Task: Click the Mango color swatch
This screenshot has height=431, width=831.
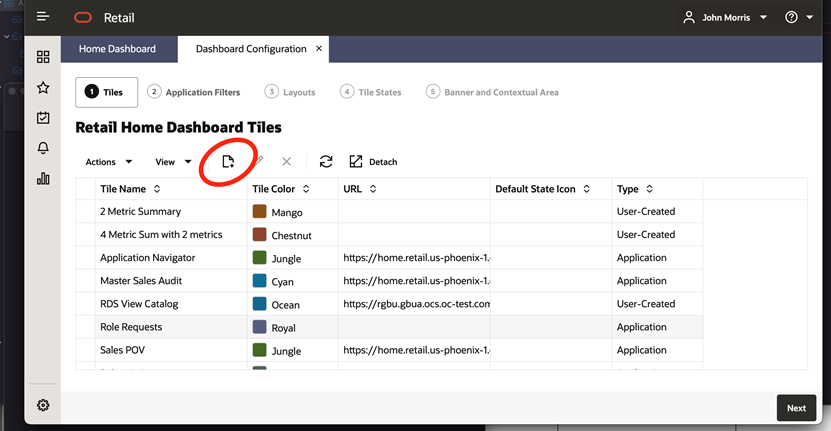Action: click(259, 211)
